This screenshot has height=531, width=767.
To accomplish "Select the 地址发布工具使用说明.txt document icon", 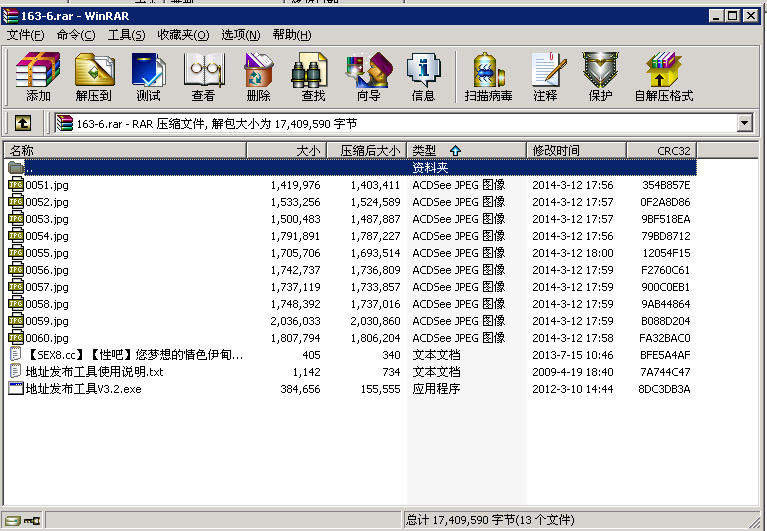I will coord(16,371).
